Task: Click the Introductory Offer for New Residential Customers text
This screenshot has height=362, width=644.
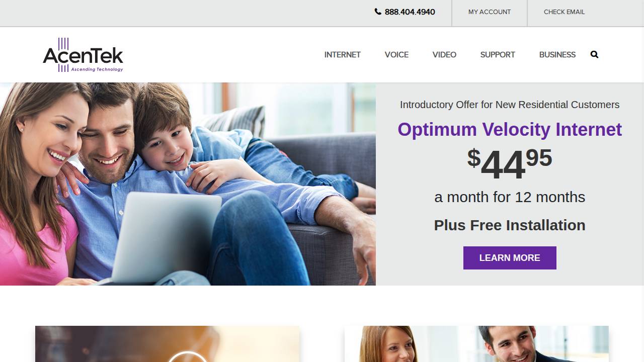Action: pos(510,105)
